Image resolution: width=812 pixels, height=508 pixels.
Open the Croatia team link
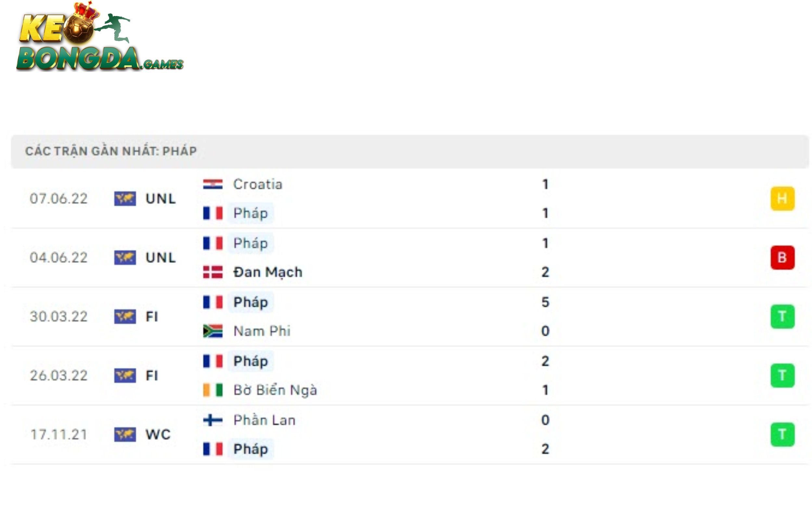(258, 184)
